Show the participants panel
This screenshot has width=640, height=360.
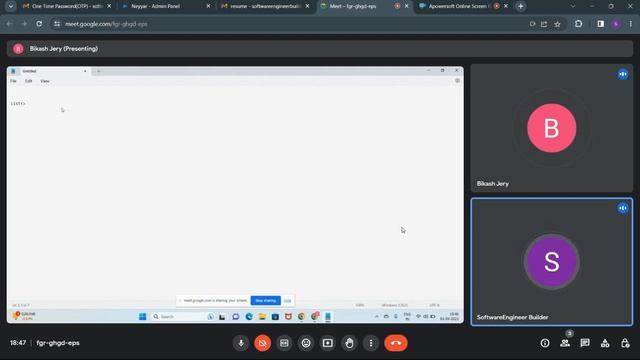[565, 343]
